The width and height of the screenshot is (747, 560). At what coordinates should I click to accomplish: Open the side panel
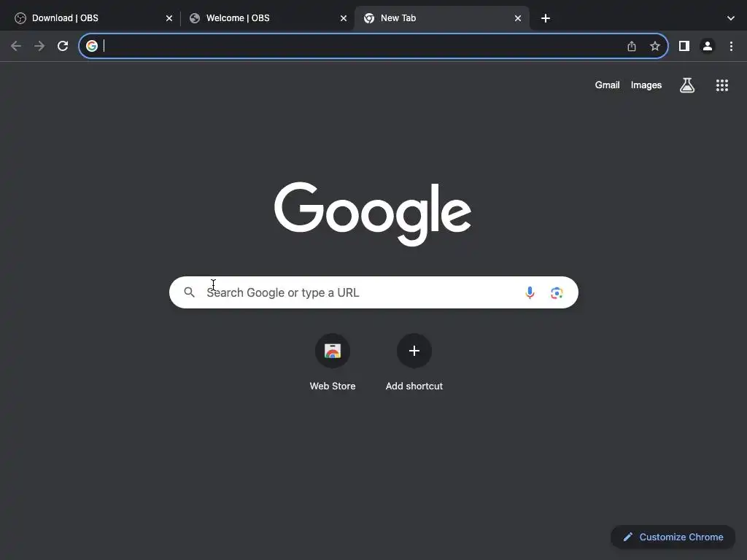tap(684, 46)
